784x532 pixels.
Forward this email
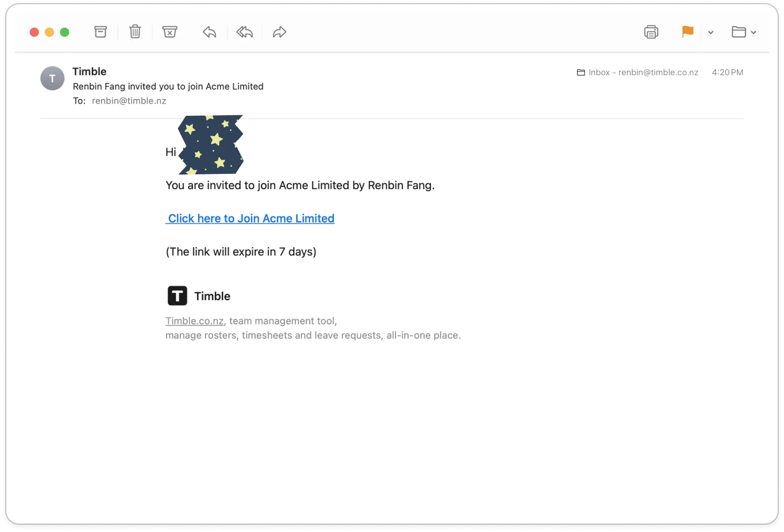(279, 32)
